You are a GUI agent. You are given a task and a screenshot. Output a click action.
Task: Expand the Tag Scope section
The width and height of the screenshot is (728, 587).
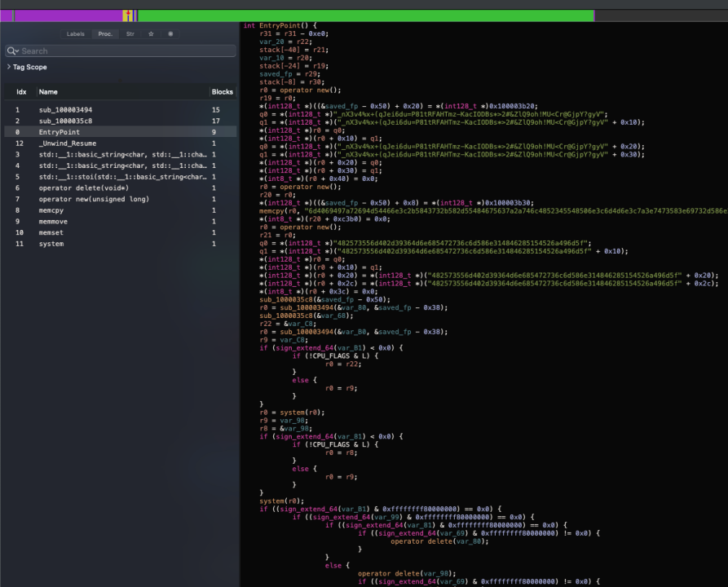(9, 67)
